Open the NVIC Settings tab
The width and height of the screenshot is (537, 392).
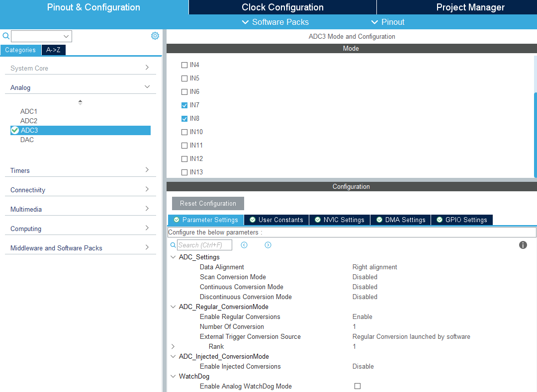[x=340, y=220]
